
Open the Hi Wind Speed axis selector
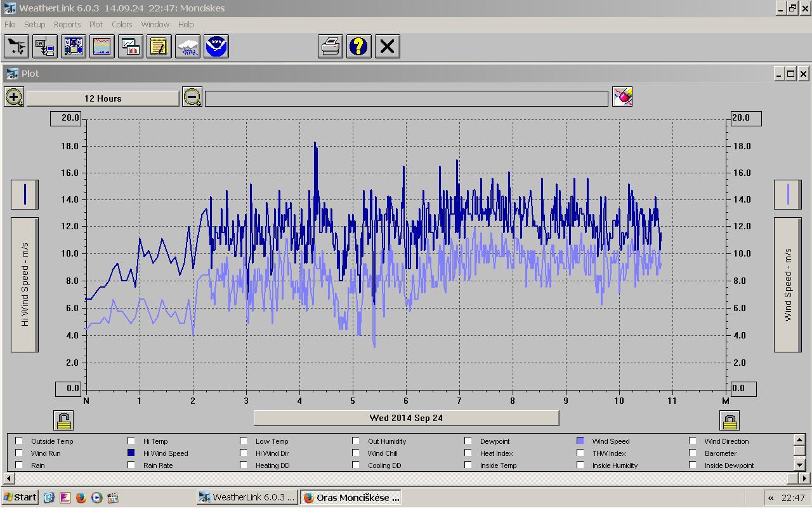(x=25, y=284)
